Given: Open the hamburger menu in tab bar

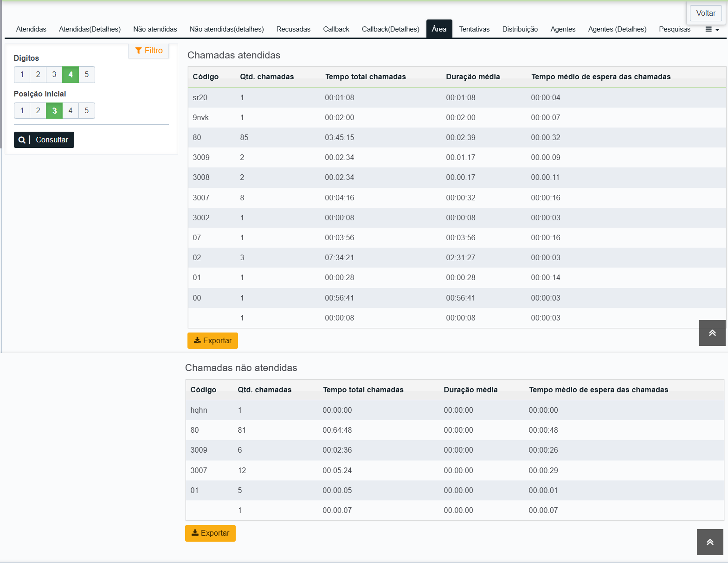Looking at the screenshot, I should [712, 29].
